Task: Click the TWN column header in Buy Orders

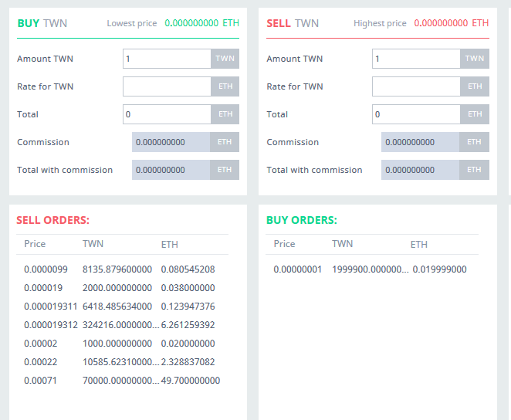Action: tap(343, 244)
